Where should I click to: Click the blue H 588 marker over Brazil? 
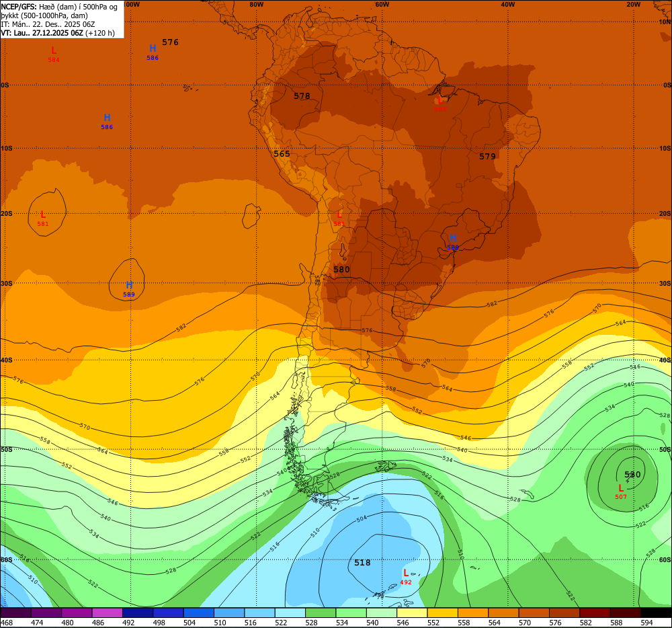click(452, 238)
